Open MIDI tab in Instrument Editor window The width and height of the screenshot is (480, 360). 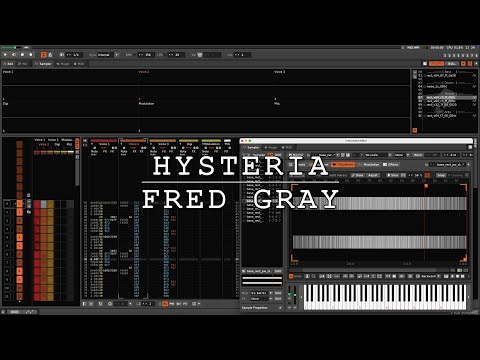pyautogui.click(x=287, y=147)
